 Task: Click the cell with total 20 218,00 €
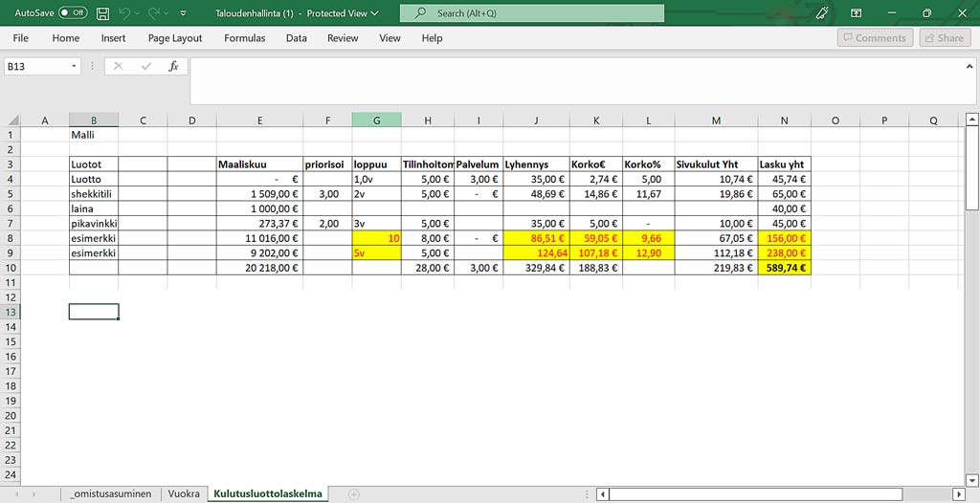coord(259,268)
